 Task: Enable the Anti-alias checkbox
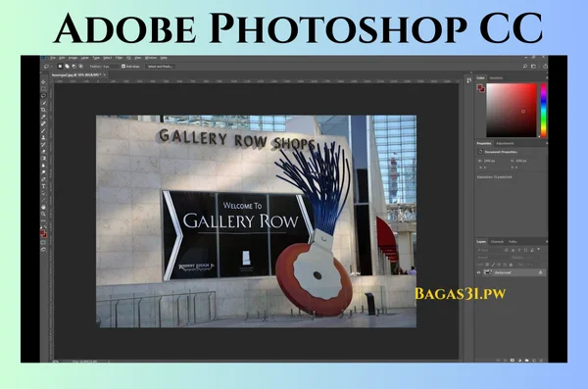[x=123, y=67]
